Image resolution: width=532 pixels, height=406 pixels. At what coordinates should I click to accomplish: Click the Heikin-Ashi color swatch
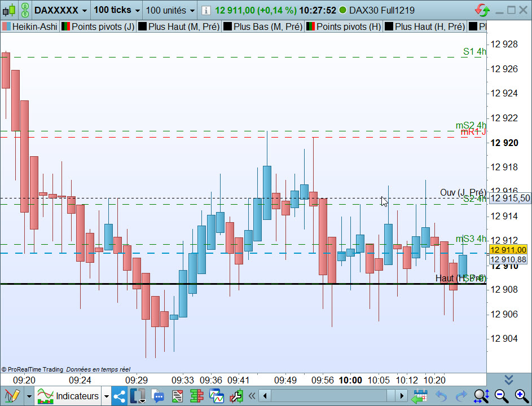click(6, 27)
